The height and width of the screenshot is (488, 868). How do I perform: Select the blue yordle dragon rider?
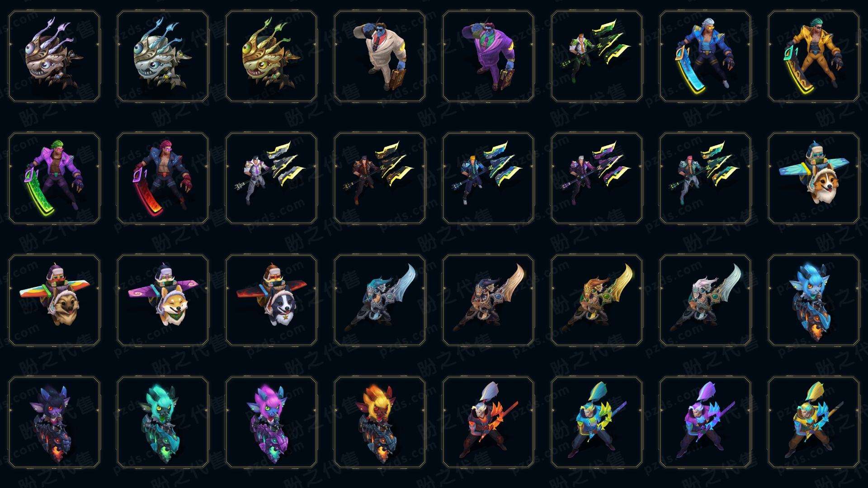pyautogui.click(x=814, y=300)
